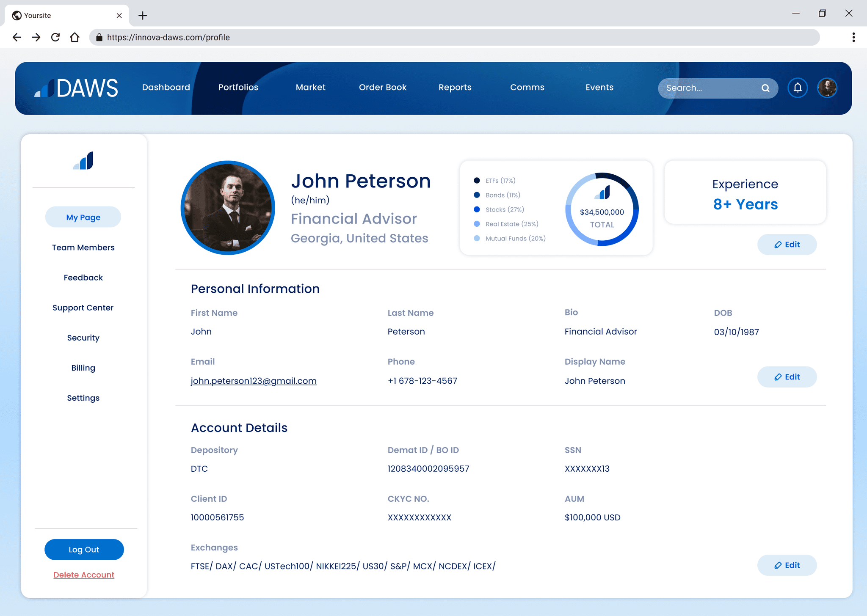Click the notification bell icon
867x616 pixels.
[x=798, y=88]
